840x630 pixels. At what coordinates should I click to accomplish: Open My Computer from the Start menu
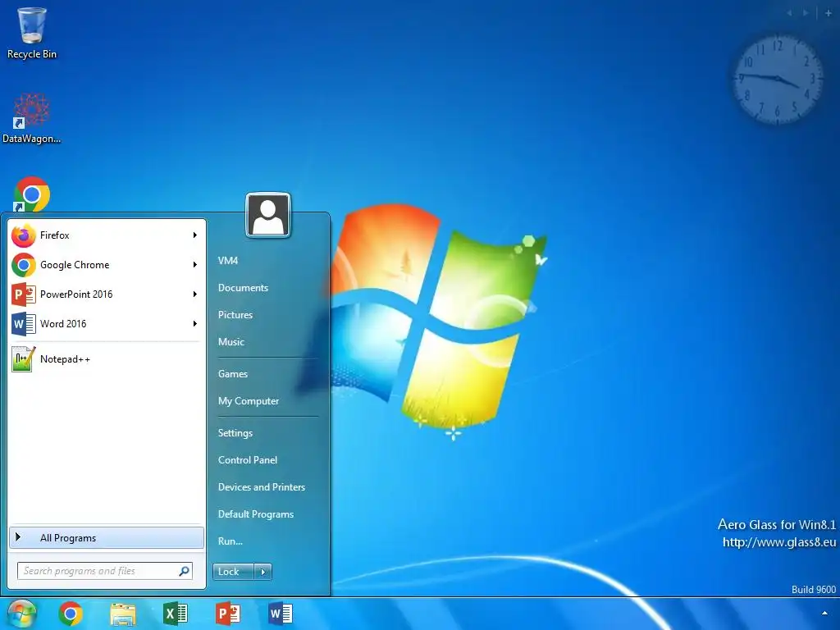pos(249,401)
